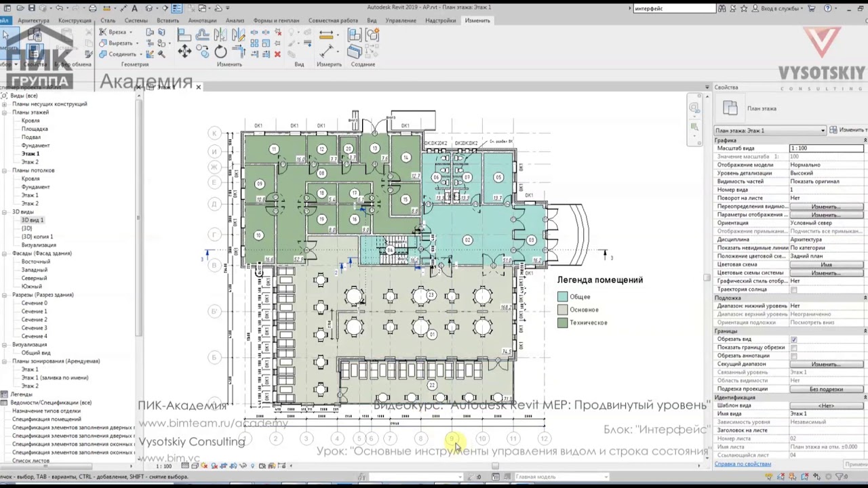The width and height of the screenshot is (868, 488).
Task: Collapse the 'Фасады (Фасад здания)' tree node
Action: point(5,253)
